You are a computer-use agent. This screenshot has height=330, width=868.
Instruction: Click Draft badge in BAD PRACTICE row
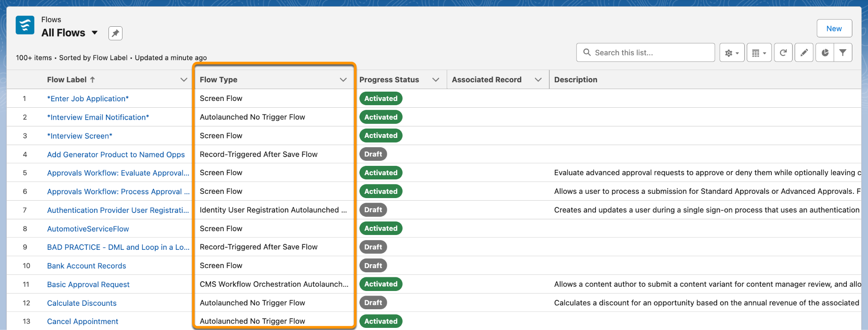pos(373,247)
